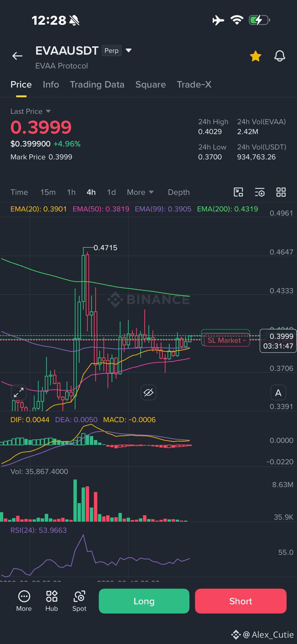
Task: Toggle the yellow favorite star
Action: pyautogui.click(x=255, y=56)
